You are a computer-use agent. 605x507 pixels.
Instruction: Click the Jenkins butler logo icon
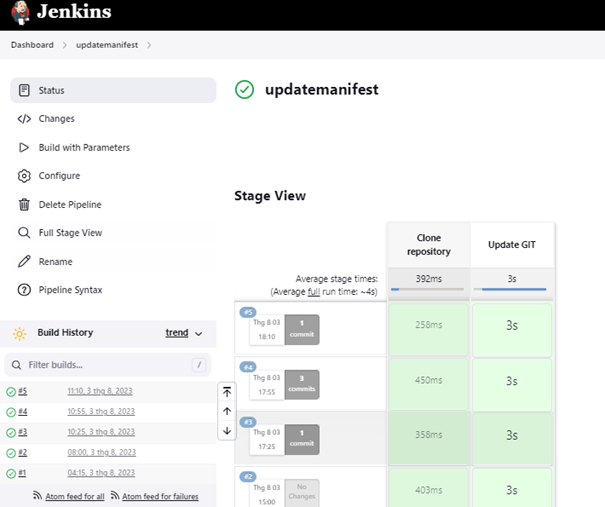click(20, 12)
